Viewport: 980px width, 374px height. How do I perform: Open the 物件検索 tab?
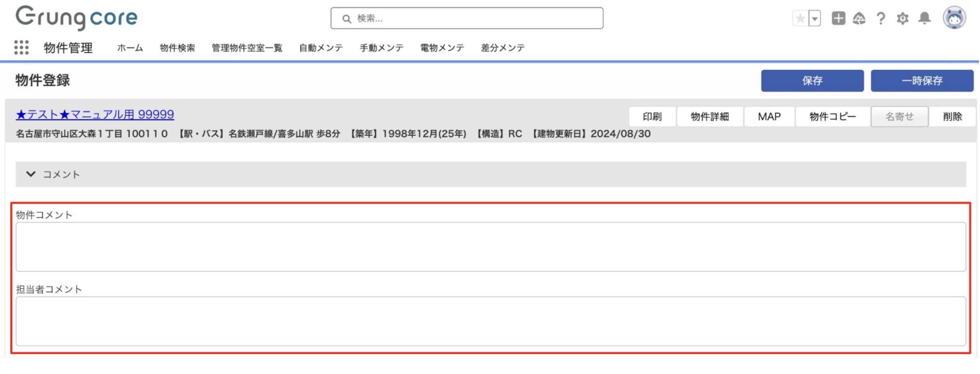click(177, 48)
